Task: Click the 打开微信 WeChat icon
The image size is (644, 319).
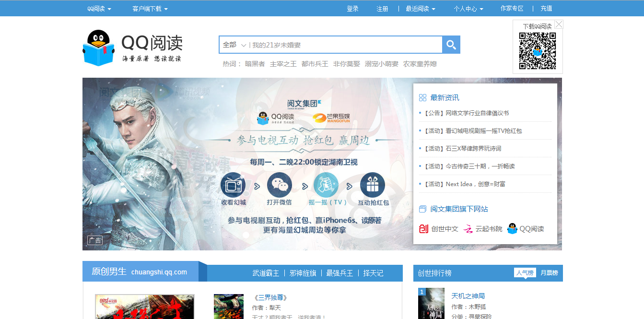Action: (x=279, y=185)
